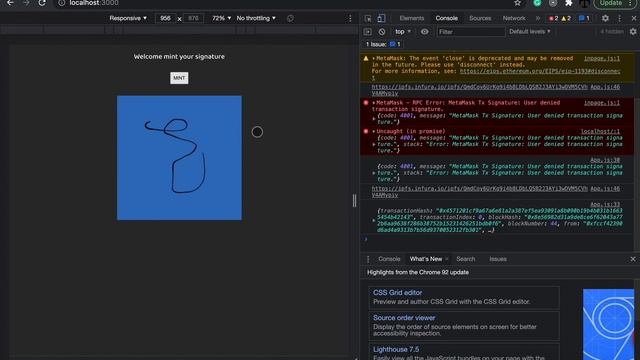
Task: Open the Default levels dropdown
Action: point(530,32)
